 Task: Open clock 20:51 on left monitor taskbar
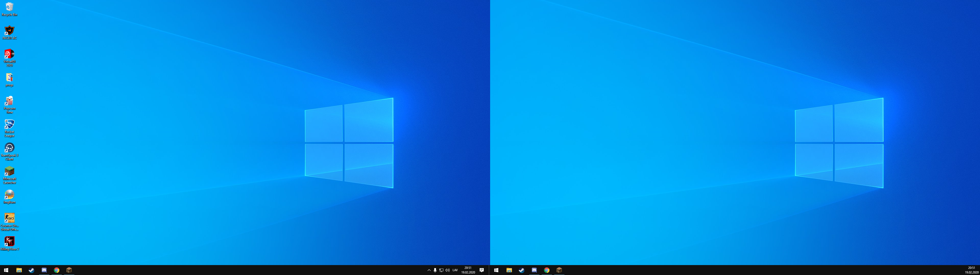468,270
